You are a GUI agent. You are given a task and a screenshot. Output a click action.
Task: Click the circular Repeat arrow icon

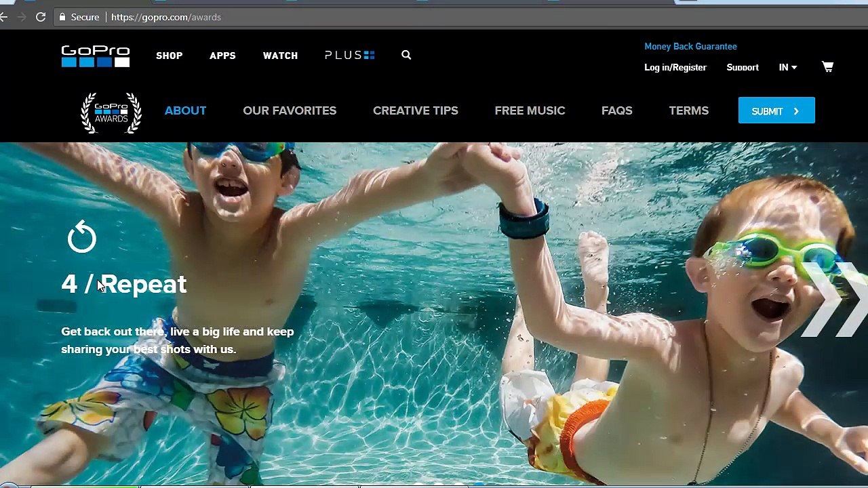pyautogui.click(x=82, y=237)
